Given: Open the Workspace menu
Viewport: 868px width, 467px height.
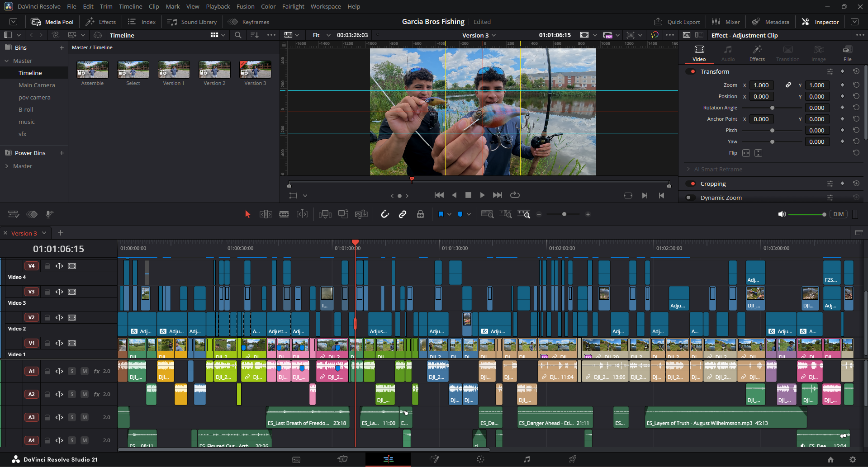Looking at the screenshot, I should click(x=326, y=6).
